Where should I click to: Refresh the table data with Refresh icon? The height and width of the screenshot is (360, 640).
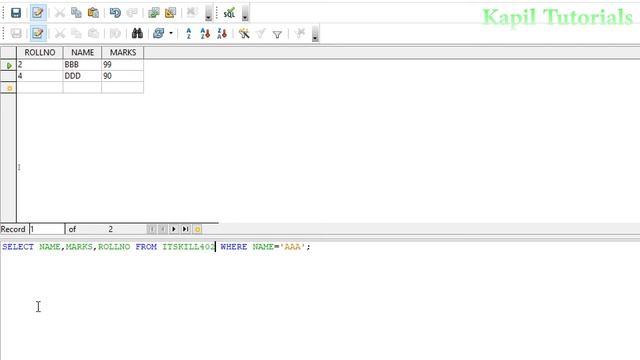158,33
